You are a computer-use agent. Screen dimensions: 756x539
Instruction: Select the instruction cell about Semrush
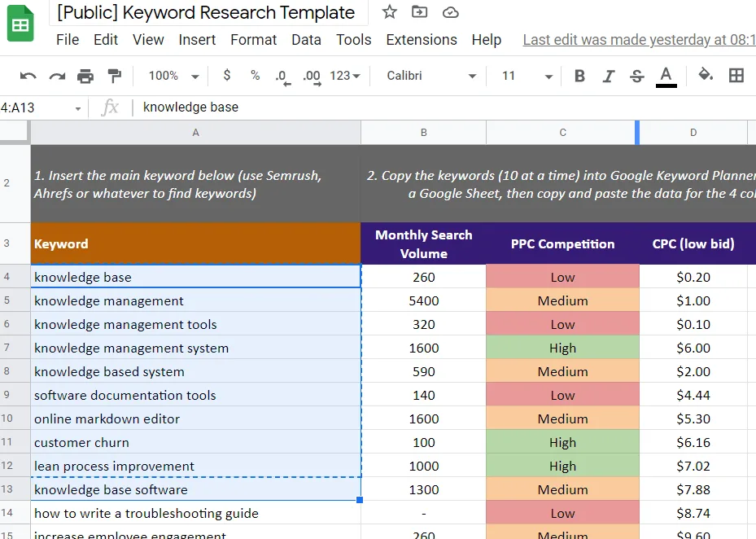196,183
